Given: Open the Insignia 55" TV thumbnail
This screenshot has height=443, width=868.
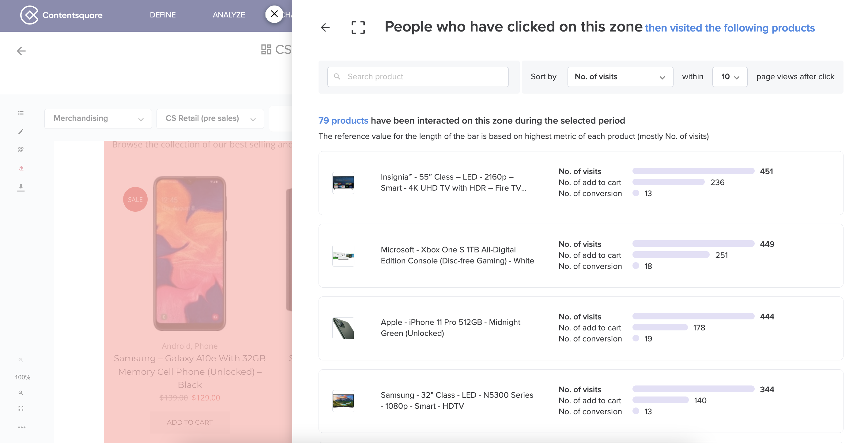Looking at the screenshot, I should click(x=343, y=183).
